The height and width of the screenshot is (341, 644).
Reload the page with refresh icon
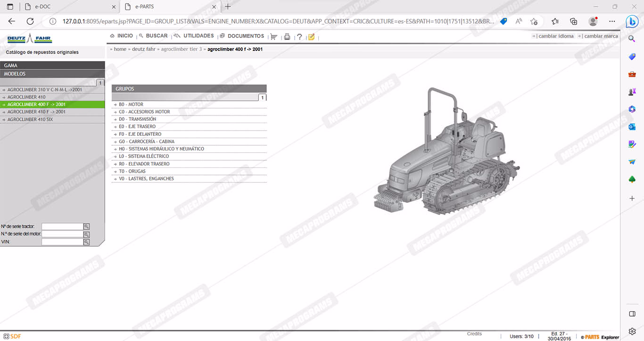pyautogui.click(x=30, y=21)
